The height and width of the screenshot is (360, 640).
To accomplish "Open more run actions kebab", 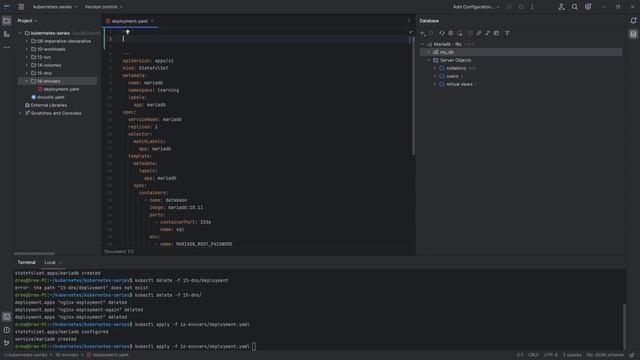I will coord(532,7).
